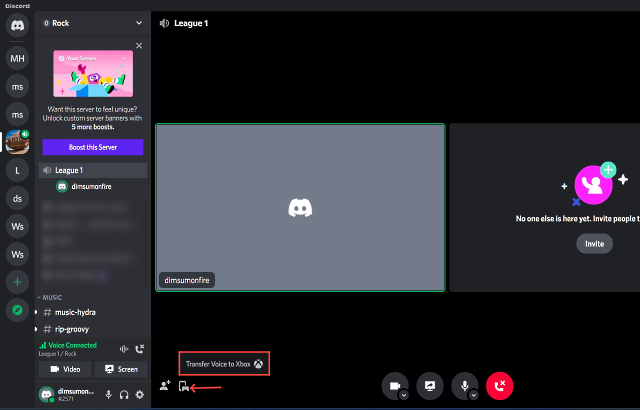The height and width of the screenshot is (410, 640).
Task: Click dimsumonfire name tag on tile
Action: 187,280
